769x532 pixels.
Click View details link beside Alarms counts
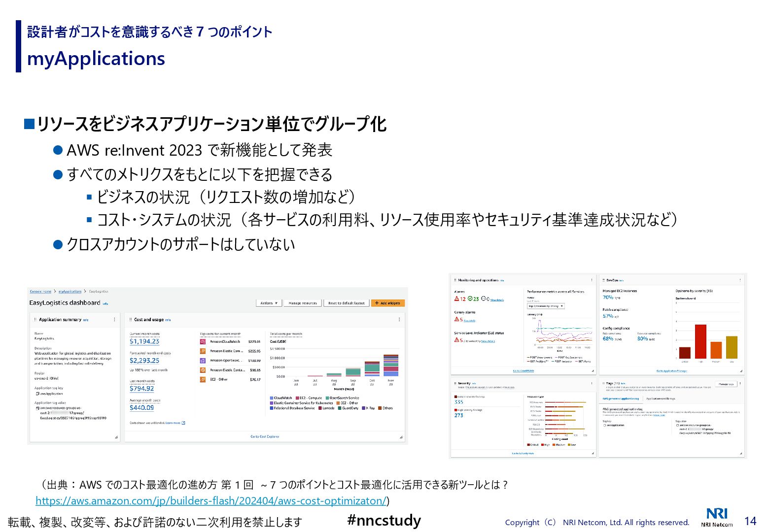click(x=497, y=300)
